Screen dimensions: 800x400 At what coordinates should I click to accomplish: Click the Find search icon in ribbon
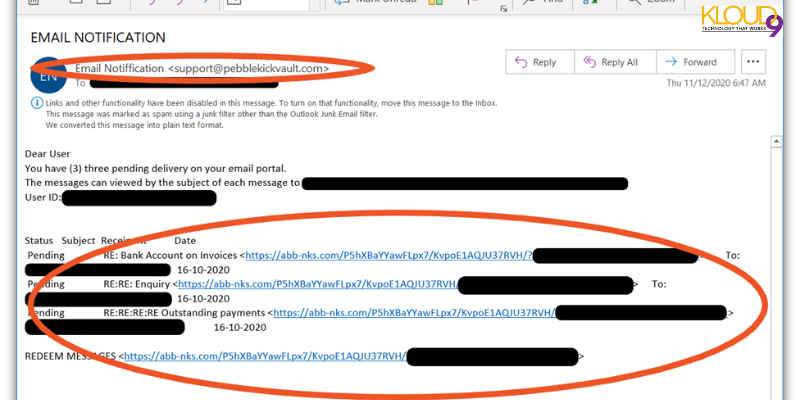click(x=527, y=4)
